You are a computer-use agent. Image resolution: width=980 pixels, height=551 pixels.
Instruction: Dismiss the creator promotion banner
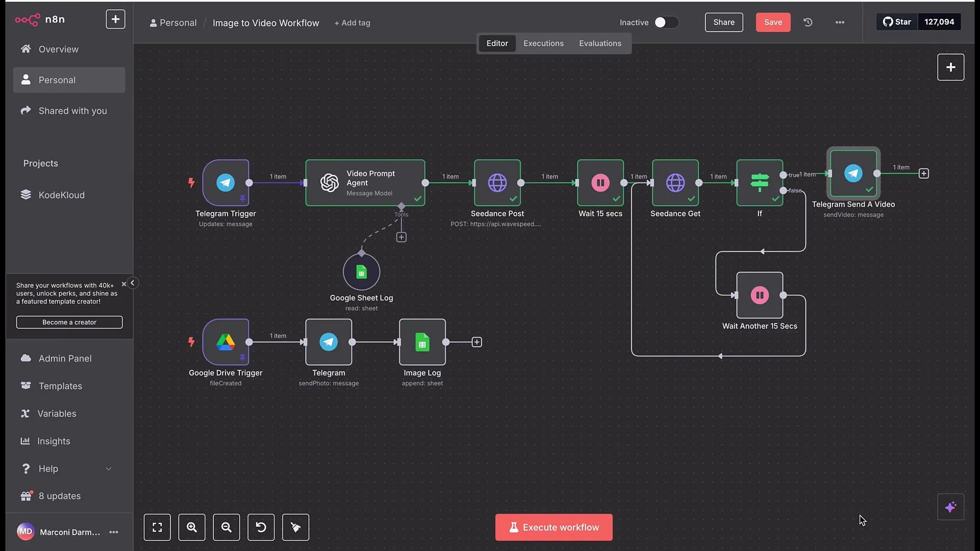coord(124,284)
